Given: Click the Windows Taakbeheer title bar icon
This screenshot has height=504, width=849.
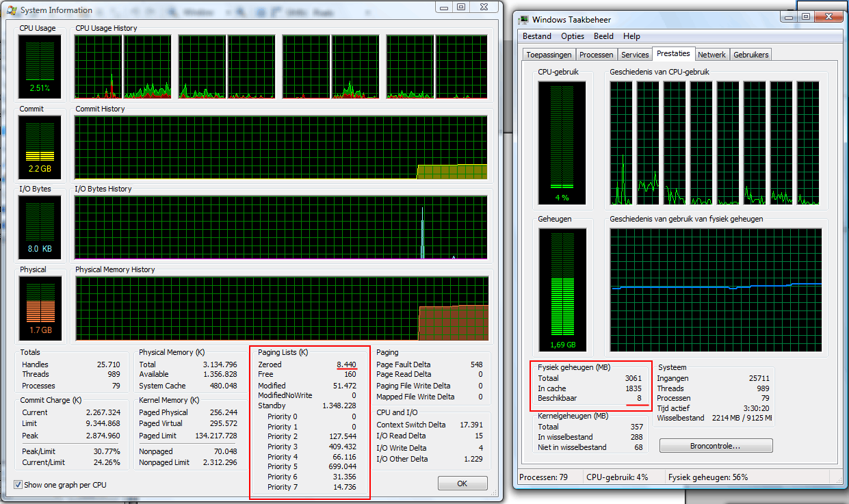Looking at the screenshot, I should coord(523,20).
